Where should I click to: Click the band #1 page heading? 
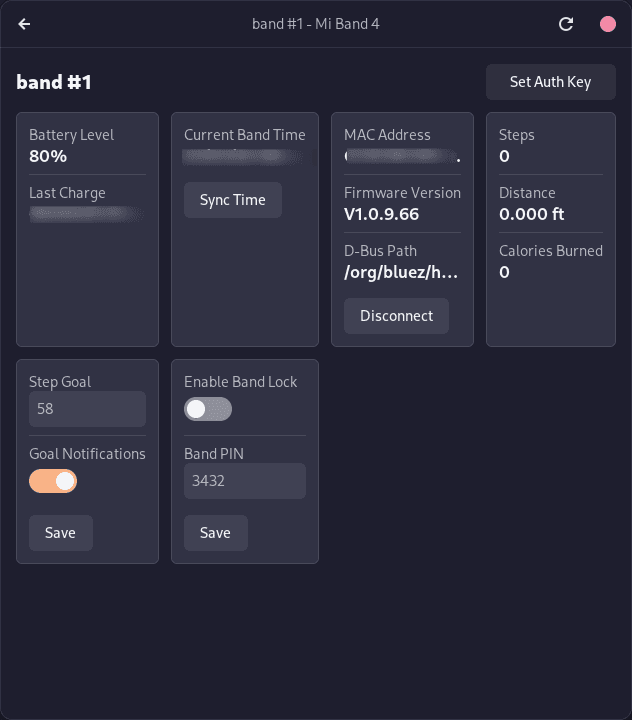click(x=54, y=82)
